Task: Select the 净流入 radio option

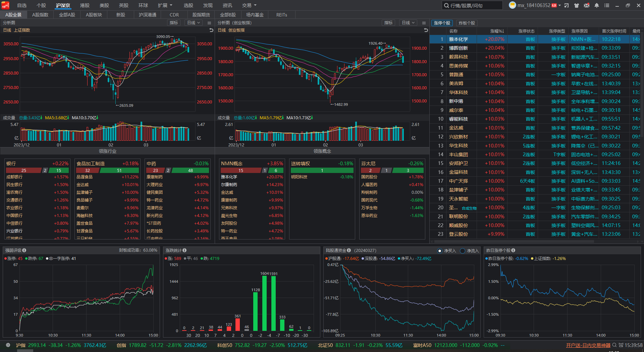Action: point(463,251)
